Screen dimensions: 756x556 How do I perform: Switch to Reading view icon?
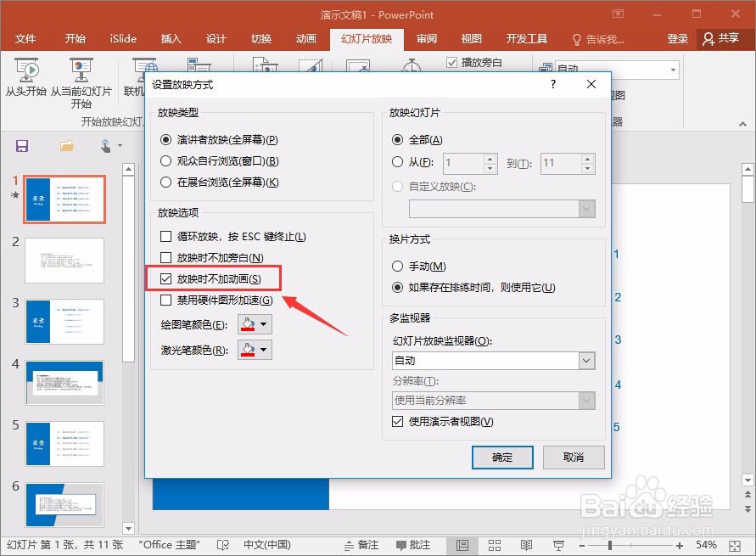click(526, 546)
